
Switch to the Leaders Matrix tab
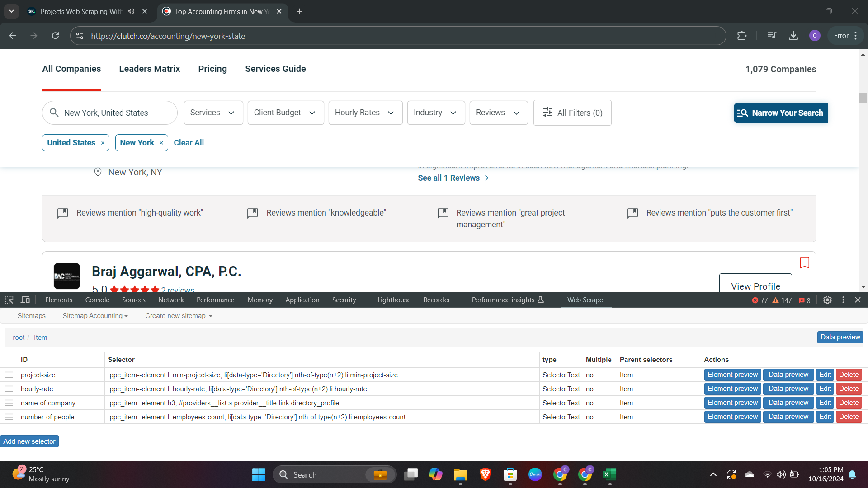[150, 69]
